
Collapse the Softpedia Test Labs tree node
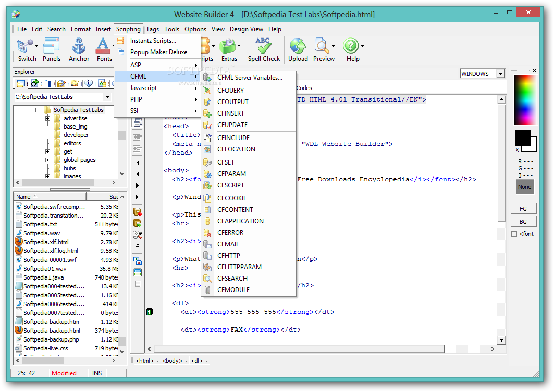coord(38,110)
